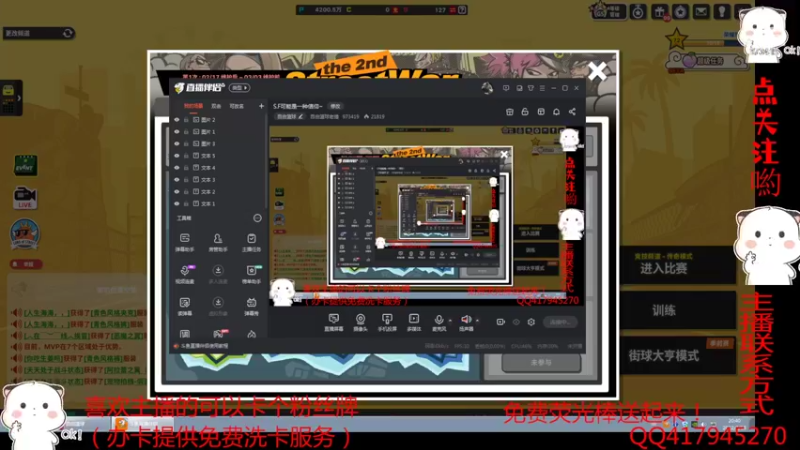800x450 pixels.
Task: Toggle visibility eye of 文本4 layer
Action: [x=177, y=168]
